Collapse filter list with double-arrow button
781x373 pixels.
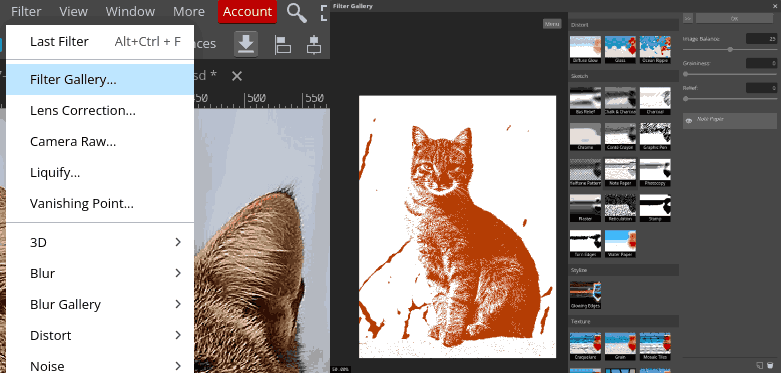688,18
